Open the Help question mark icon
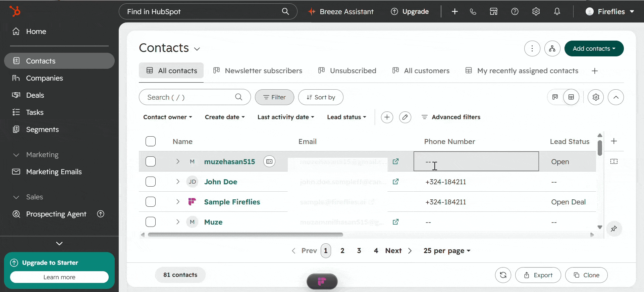 [515, 12]
